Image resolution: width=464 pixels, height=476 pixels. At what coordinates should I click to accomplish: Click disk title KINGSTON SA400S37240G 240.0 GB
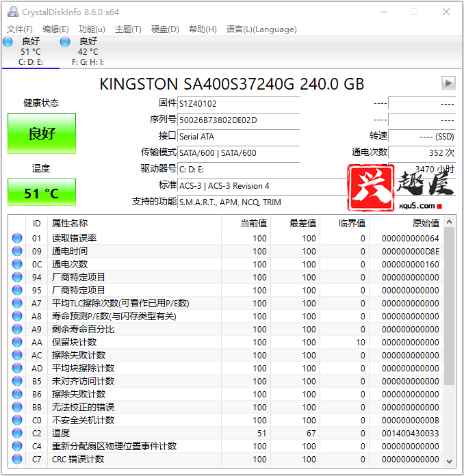232,84
